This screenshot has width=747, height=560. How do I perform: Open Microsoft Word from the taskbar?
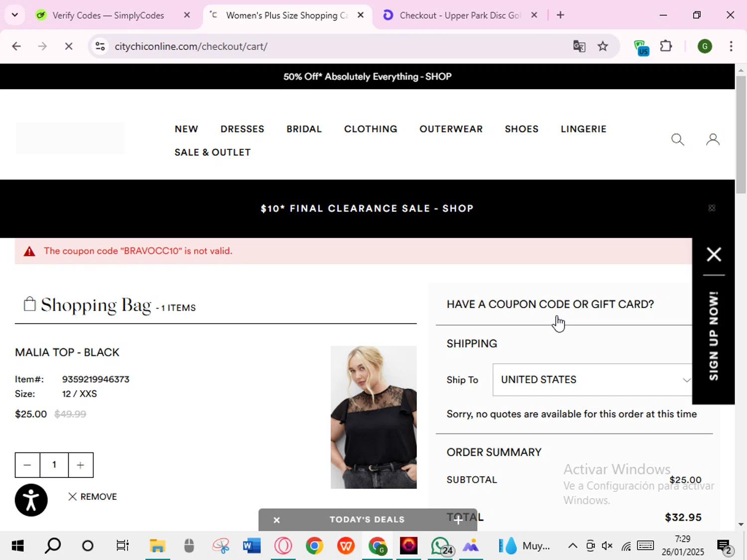click(x=251, y=546)
